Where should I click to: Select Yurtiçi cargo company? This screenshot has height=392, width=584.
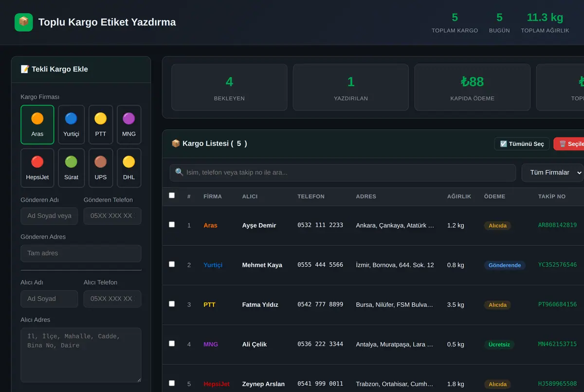pos(71,125)
